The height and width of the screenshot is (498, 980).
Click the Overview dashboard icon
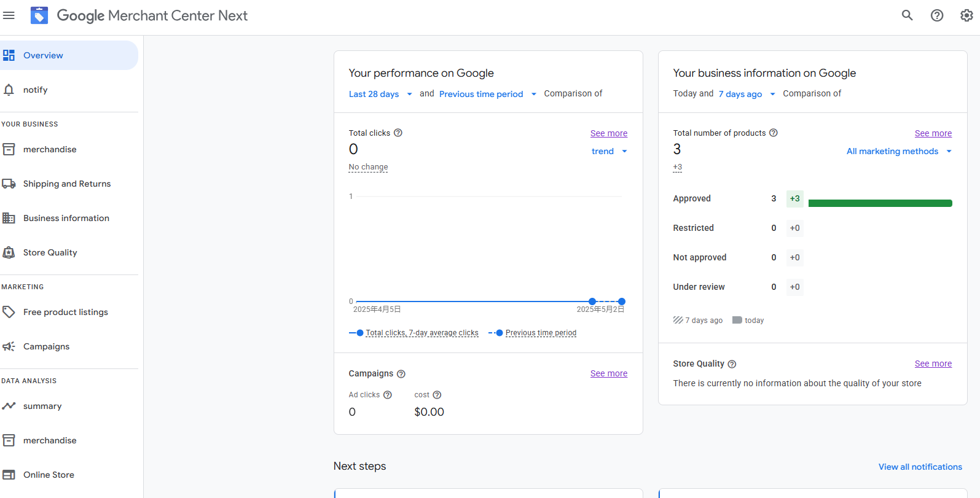click(x=9, y=55)
